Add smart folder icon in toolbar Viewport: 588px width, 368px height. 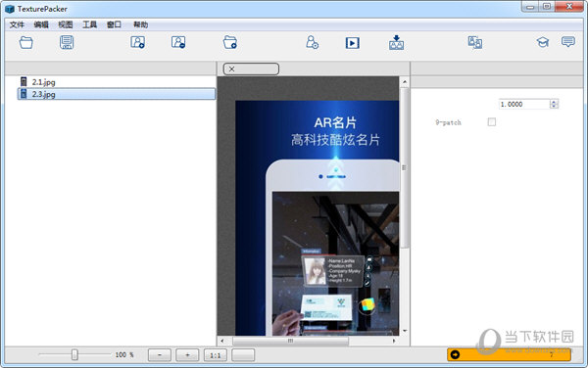[x=230, y=42]
